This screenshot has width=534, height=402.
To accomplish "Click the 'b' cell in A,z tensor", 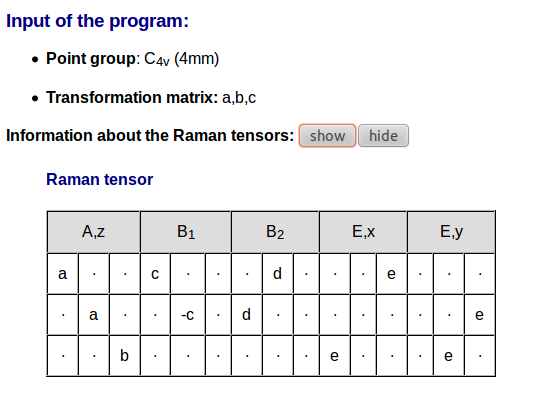I will [124, 356].
